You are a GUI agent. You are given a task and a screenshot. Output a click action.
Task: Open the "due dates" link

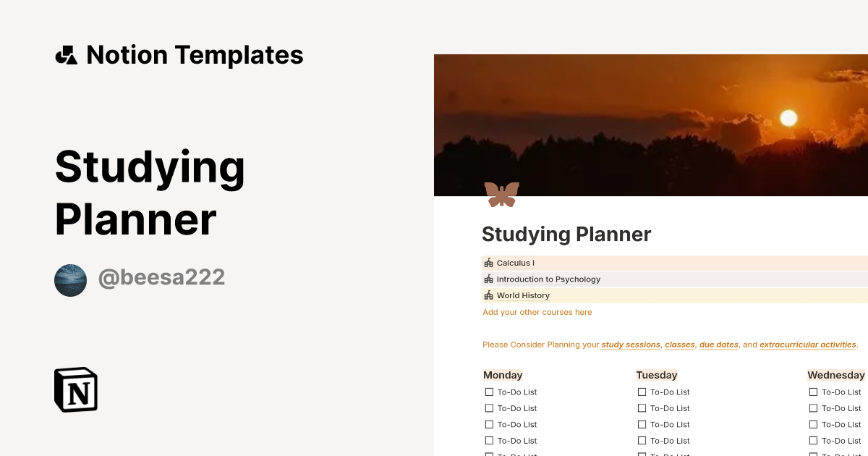pyautogui.click(x=718, y=345)
